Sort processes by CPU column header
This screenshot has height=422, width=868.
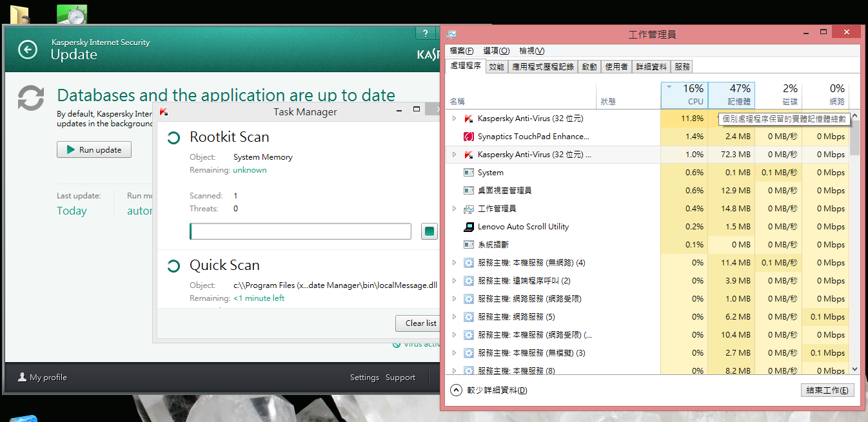coord(684,95)
